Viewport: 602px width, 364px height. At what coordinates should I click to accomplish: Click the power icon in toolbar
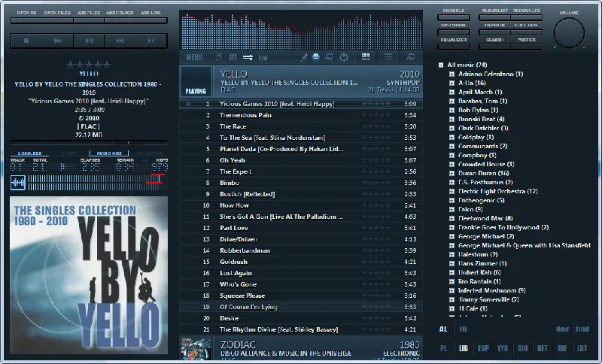344,57
